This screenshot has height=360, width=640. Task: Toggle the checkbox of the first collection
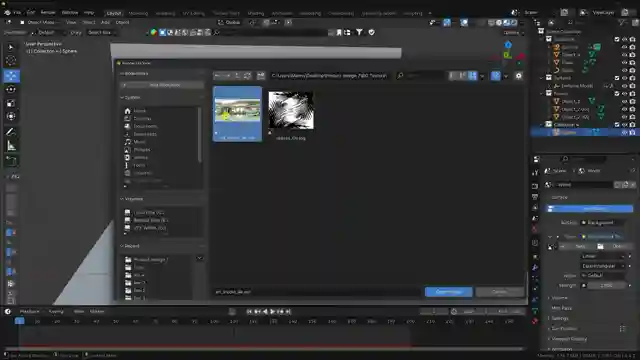(617, 39)
